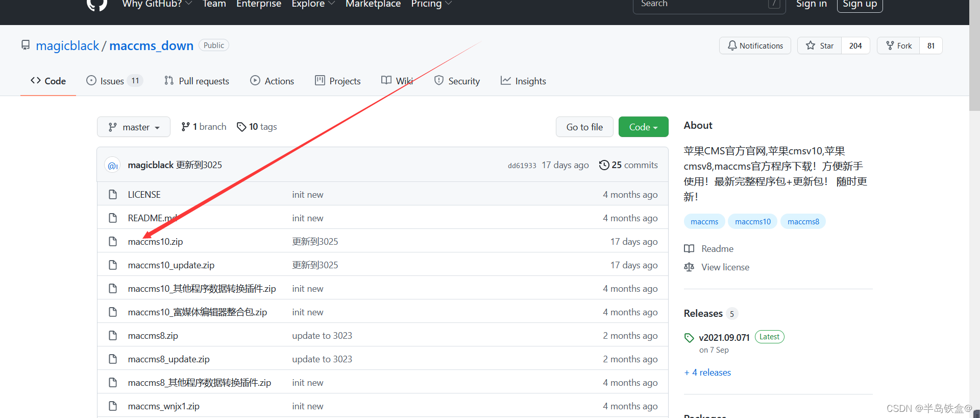
Task: Expand the Explore menu in the header
Action: pyautogui.click(x=313, y=4)
